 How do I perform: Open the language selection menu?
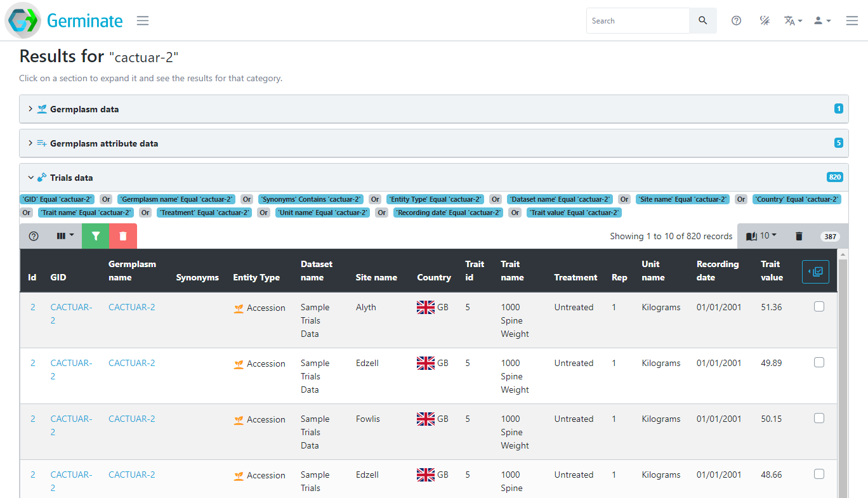793,21
